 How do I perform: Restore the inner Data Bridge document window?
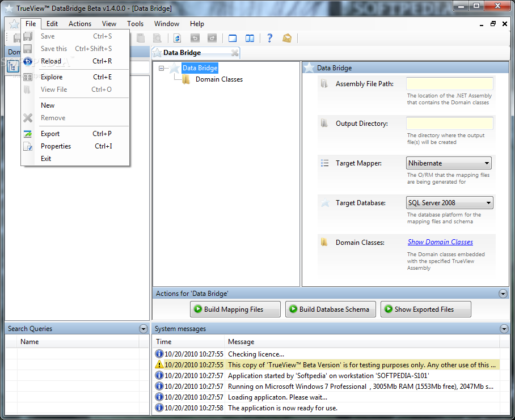click(x=493, y=24)
